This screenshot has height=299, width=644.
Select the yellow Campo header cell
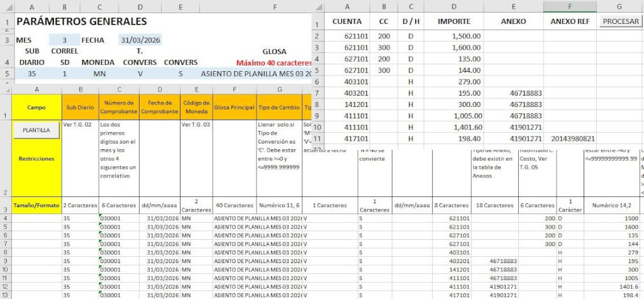(36, 107)
